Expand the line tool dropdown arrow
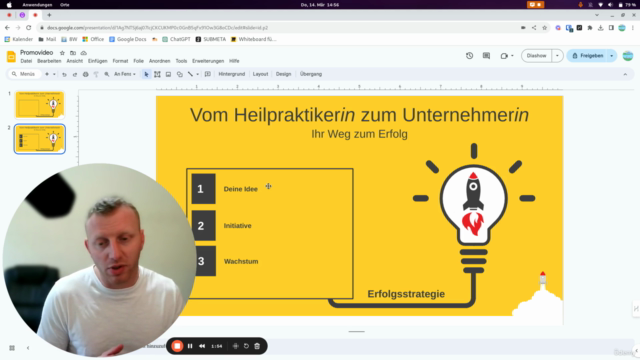This screenshot has width=640, height=360. click(x=198, y=74)
